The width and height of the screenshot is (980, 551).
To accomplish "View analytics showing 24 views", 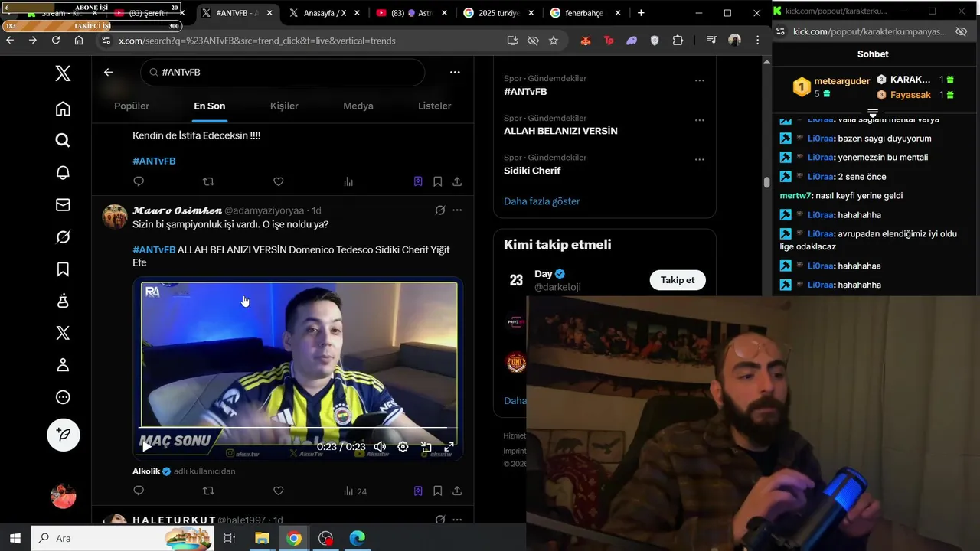I will (355, 491).
